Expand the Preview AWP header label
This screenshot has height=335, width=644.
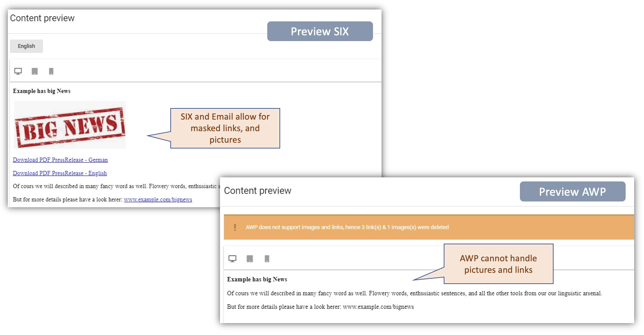click(572, 192)
